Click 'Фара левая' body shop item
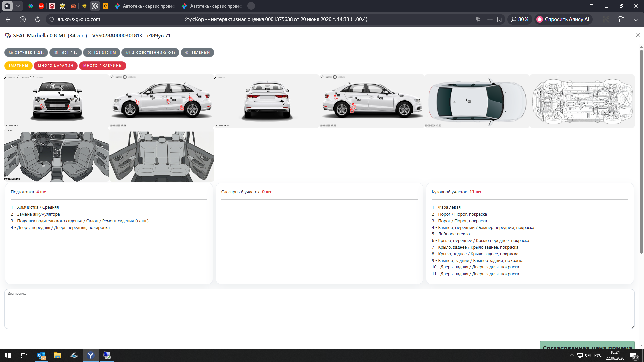 click(446, 207)
